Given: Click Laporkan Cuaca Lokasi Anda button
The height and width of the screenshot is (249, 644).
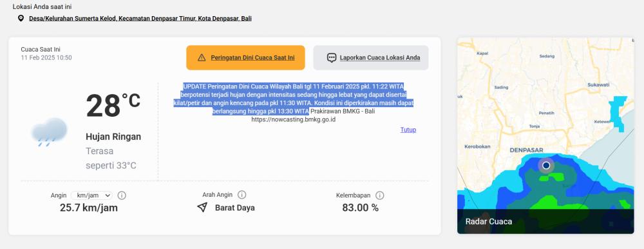Looking at the screenshot, I should point(371,57).
